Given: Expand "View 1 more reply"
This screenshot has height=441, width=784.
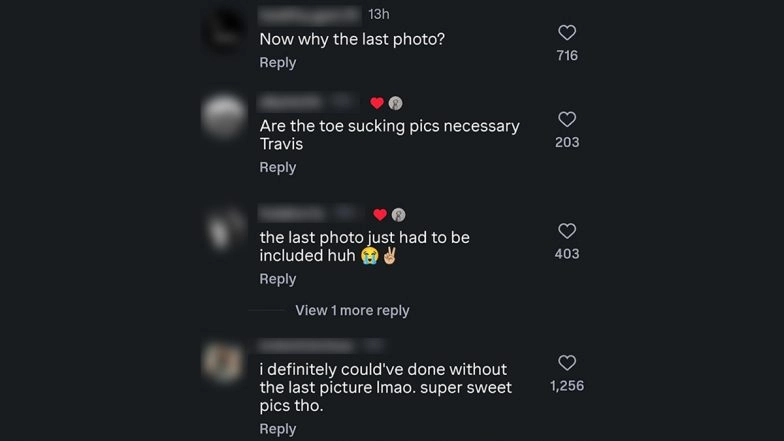Looking at the screenshot, I should (x=352, y=311).
